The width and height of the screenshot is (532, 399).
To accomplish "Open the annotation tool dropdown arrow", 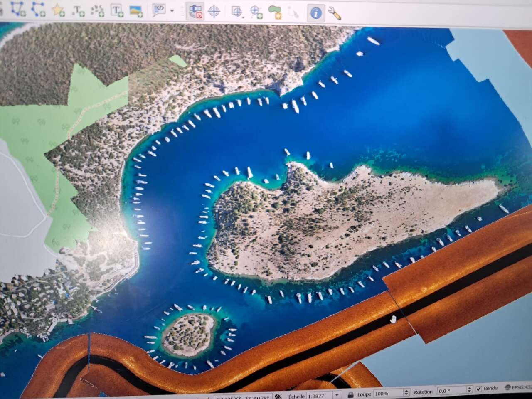I will [172, 11].
